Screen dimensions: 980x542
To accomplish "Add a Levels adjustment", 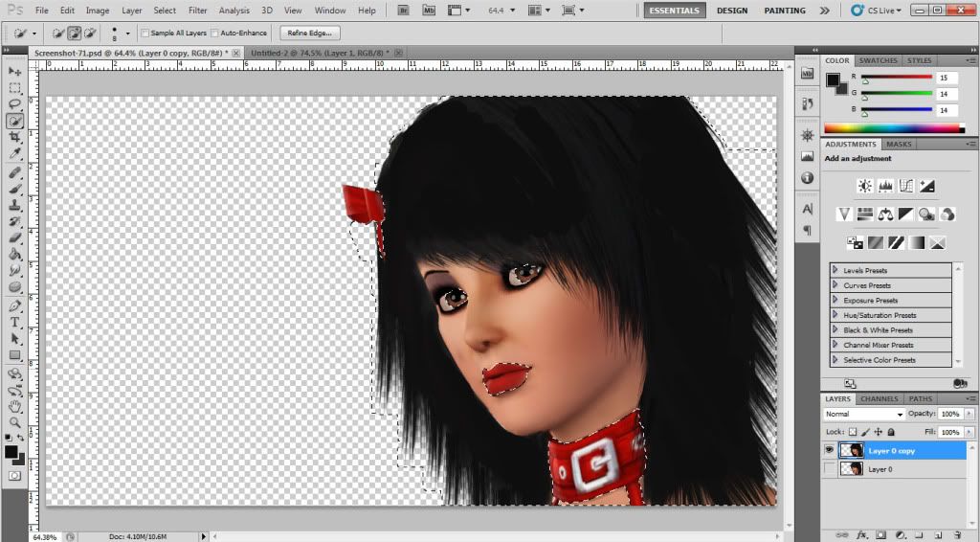I will (885, 186).
